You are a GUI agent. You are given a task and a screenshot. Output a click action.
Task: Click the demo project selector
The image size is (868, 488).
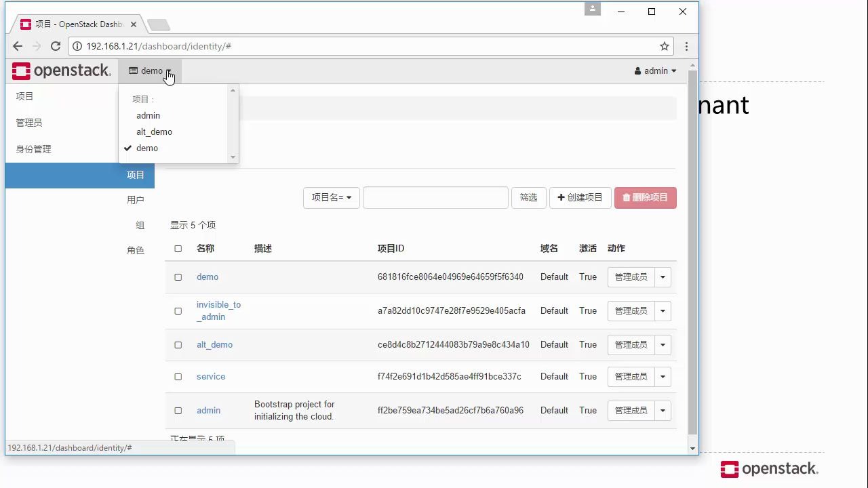click(x=150, y=70)
